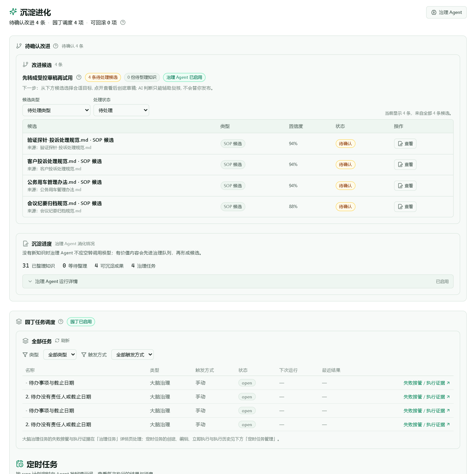
Task: Open 失败接管 / 执行证据 link in second task row
Action: pyautogui.click(x=427, y=397)
